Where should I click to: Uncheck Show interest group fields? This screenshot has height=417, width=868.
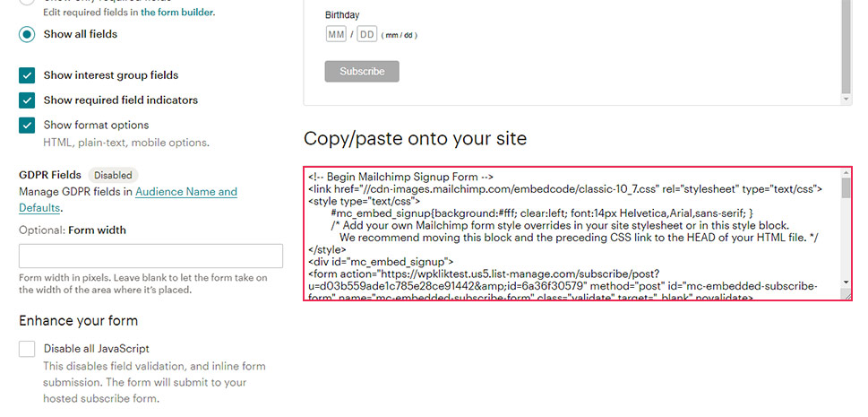pyautogui.click(x=27, y=75)
